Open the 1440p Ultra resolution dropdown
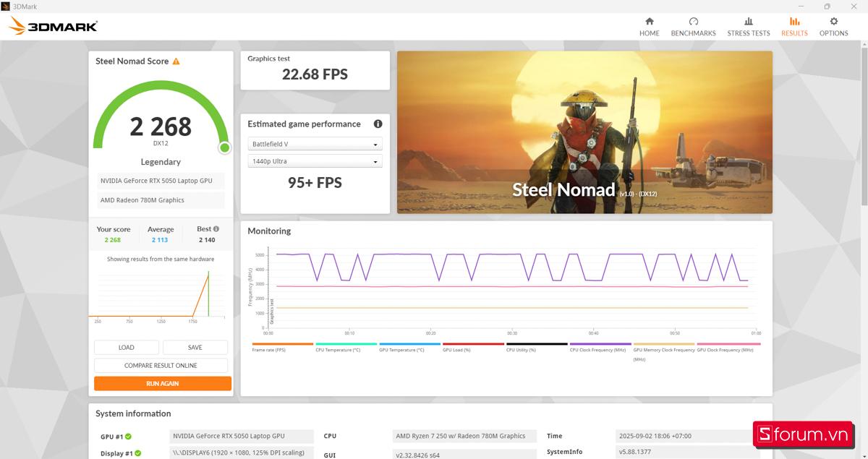 tap(315, 161)
